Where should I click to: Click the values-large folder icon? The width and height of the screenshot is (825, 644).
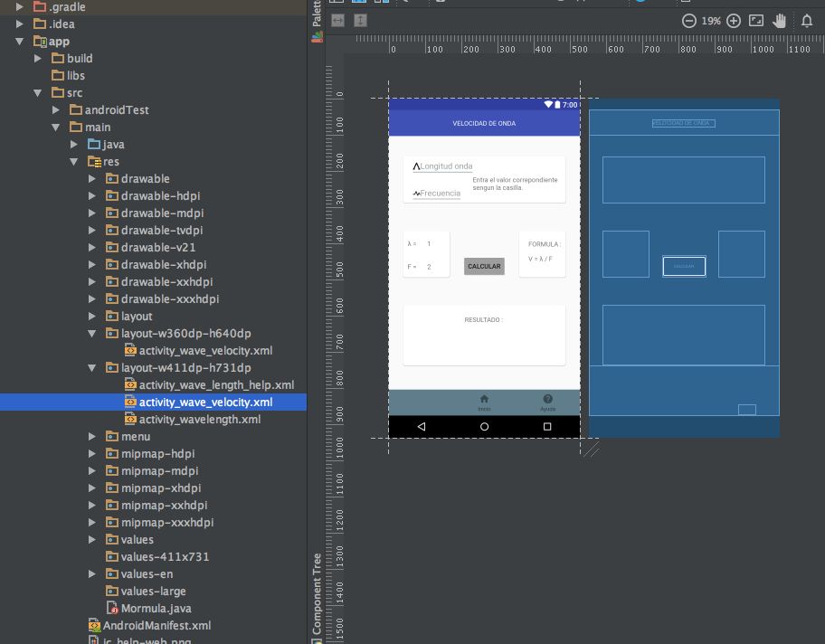point(112,591)
